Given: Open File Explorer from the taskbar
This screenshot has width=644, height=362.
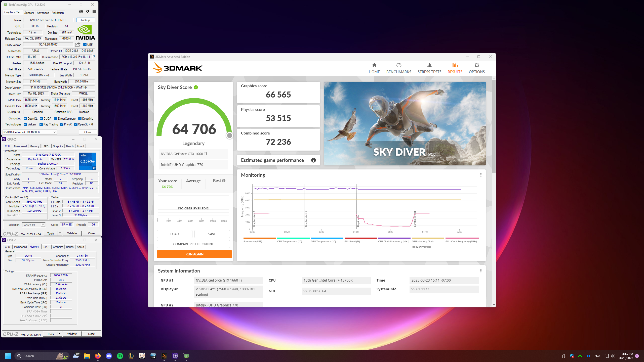Looking at the screenshot, I should point(87,356).
